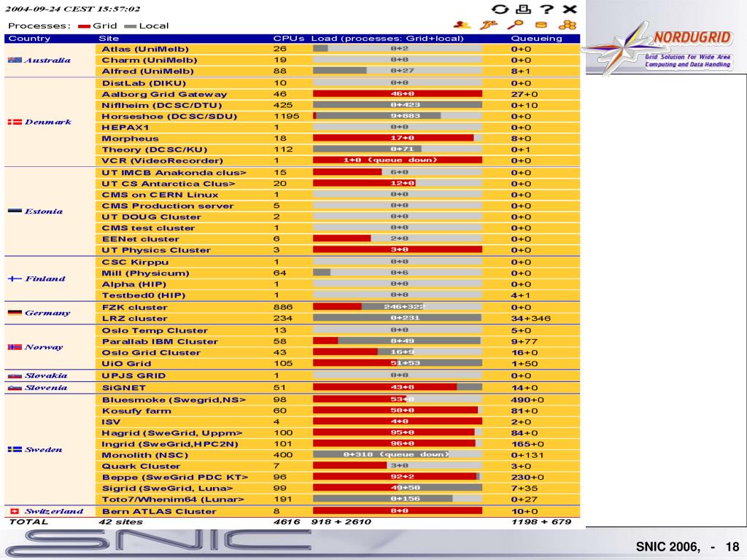Open the Estonia country link

pyautogui.click(x=44, y=211)
